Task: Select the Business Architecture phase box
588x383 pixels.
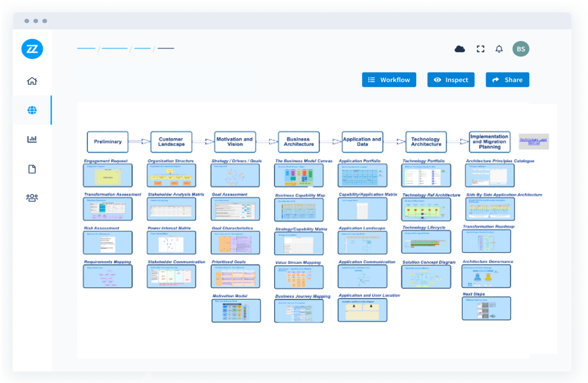Action: pyautogui.click(x=299, y=142)
